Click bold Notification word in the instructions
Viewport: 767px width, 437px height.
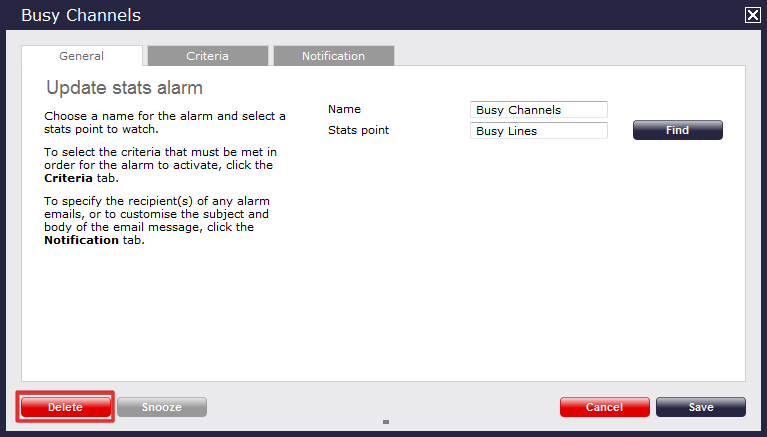point(83,240)
